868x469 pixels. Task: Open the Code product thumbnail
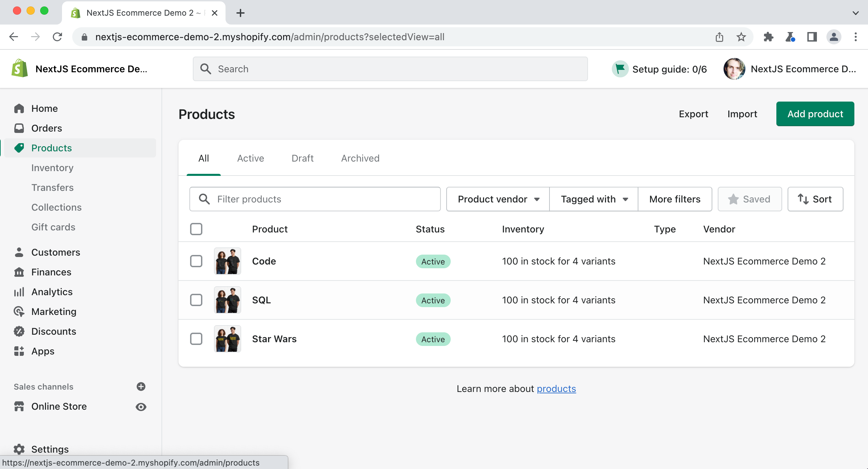[228, 261]
